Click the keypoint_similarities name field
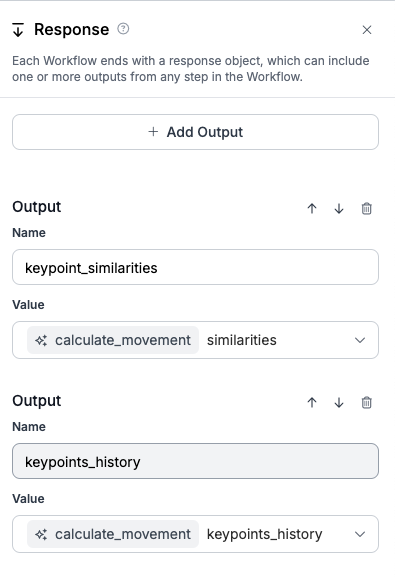The image size is (395, 577). click(195, 267)
